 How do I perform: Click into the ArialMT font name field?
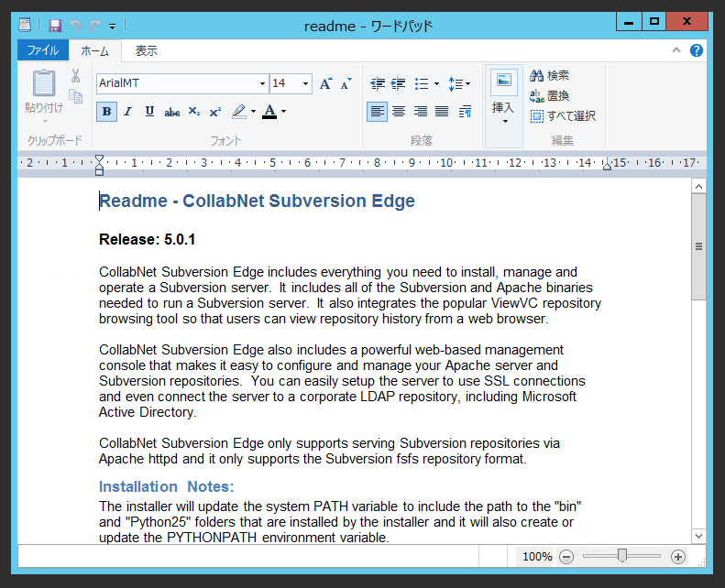click(x=177, y=83)
